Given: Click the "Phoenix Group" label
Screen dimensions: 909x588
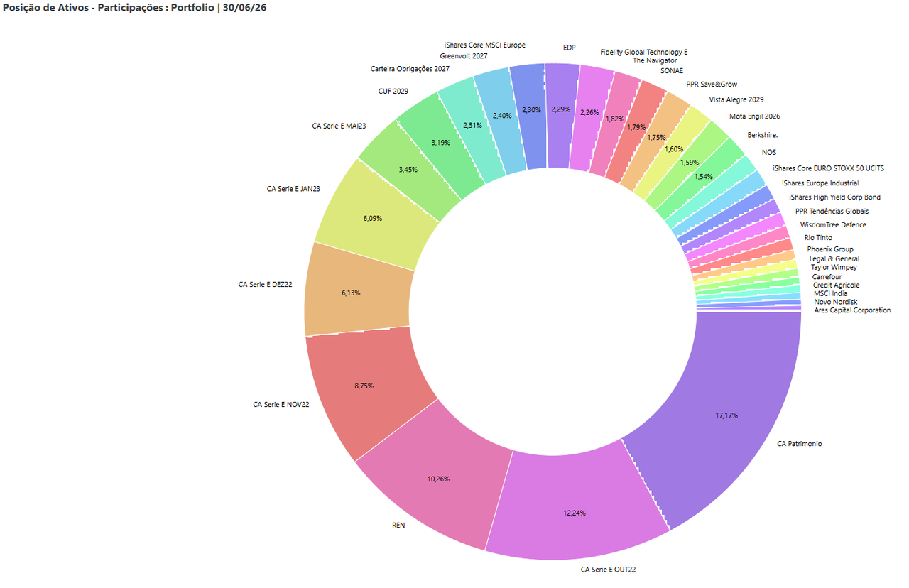Looking at the screenshot, I should click(830, 250).
